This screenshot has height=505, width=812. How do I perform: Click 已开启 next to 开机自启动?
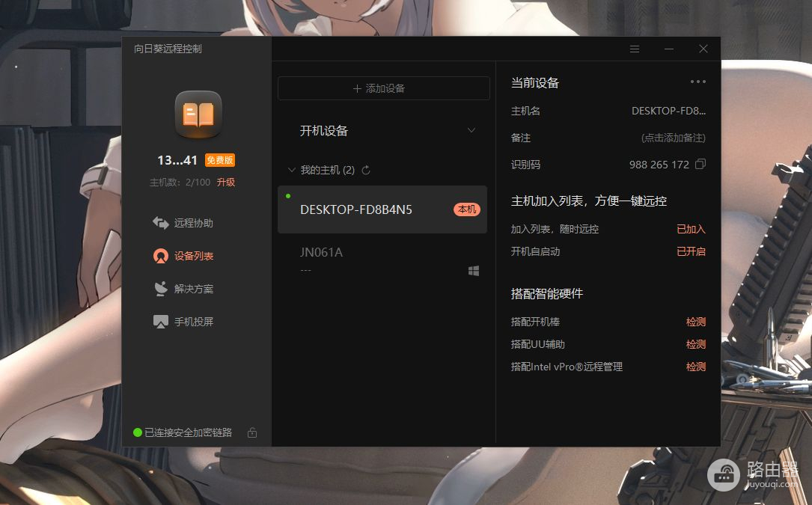coord(691,251)
